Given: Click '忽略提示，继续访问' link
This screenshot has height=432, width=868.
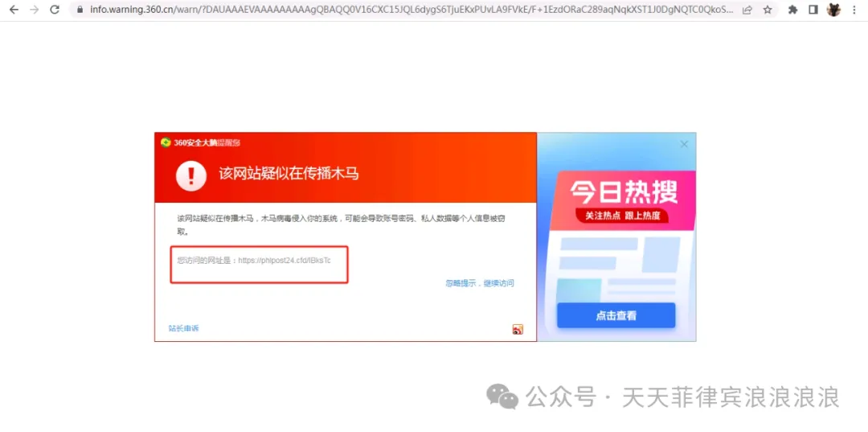Looking at the screenshot, I should coord(479,283).
